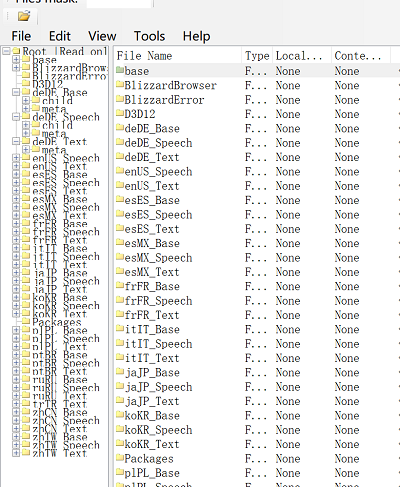Click the enUS_Speech folder icon in file list
This screenshot has width=400, height=487.
120,171
